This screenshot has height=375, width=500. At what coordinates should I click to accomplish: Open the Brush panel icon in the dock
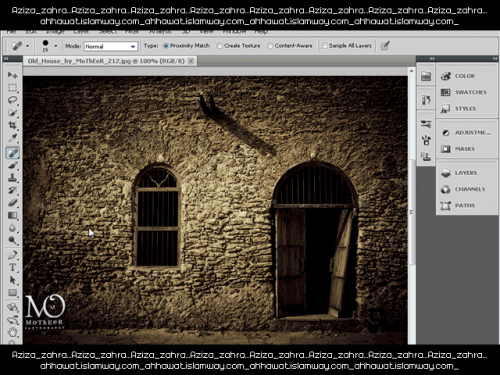(426, 140)
